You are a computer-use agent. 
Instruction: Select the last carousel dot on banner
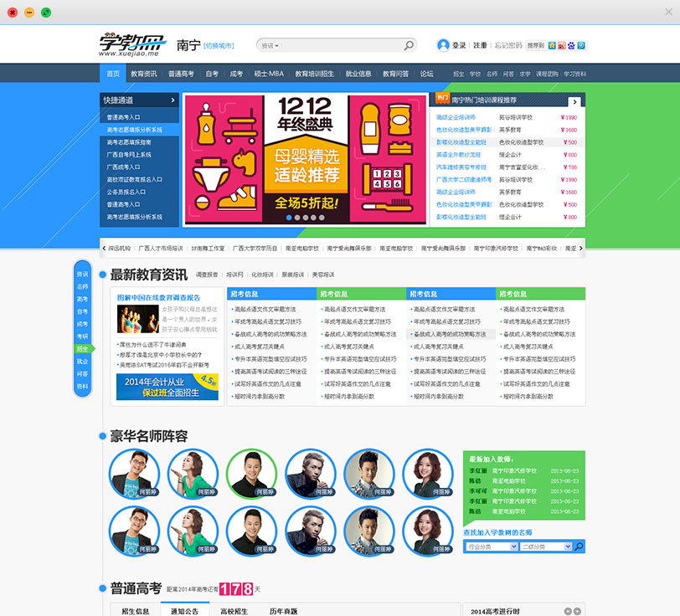(322, 217)
